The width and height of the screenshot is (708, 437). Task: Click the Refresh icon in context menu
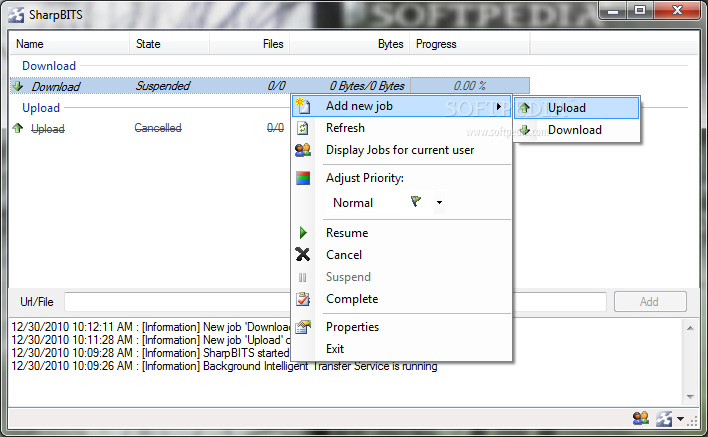point(303,128)
